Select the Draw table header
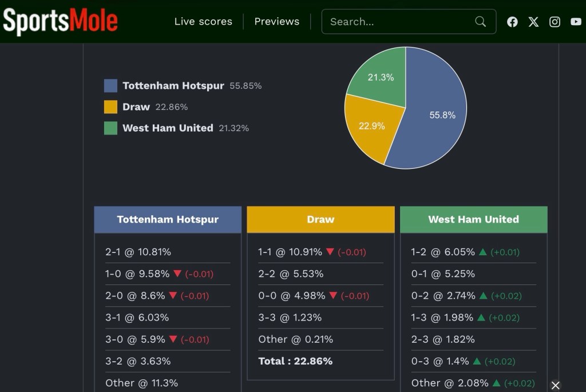Image resolution: width=586 pixels, height=392 pixels. 320,220
